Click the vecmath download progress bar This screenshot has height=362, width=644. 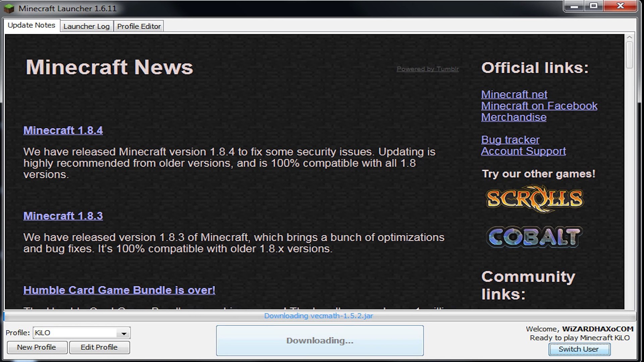coord(319,316)
